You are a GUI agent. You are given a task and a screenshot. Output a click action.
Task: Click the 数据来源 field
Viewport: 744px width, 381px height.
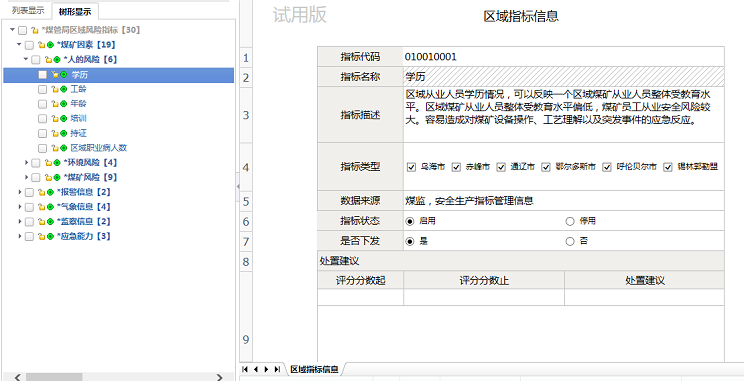click(564, 201)
